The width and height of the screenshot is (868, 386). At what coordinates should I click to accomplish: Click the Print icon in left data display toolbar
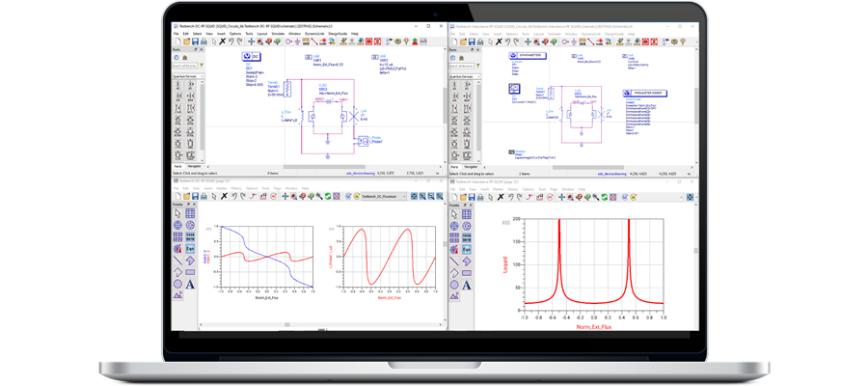pos(203,196)
